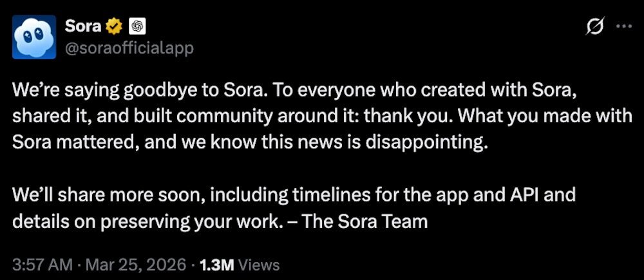This screenshot has height=280, width=644.
Task: Click the Grok slashed-circle icon
Action: (595, 26)
